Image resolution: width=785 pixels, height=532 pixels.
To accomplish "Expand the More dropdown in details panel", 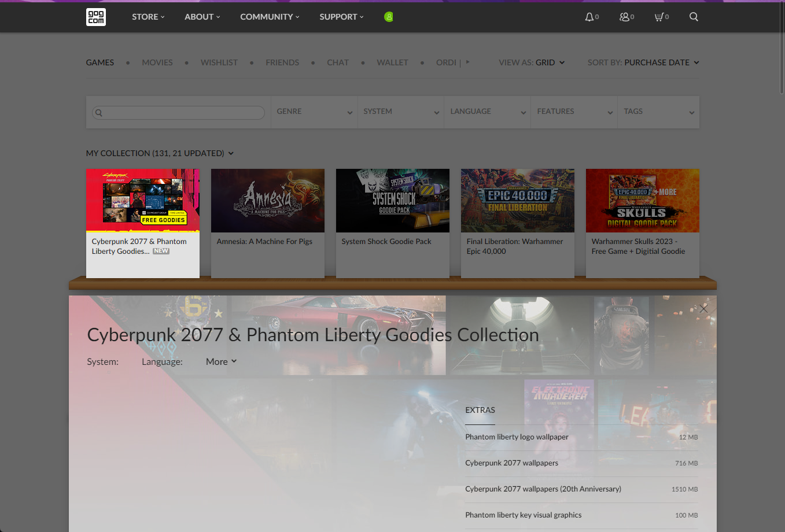I will pyautogui.click(x=222, y=361).
